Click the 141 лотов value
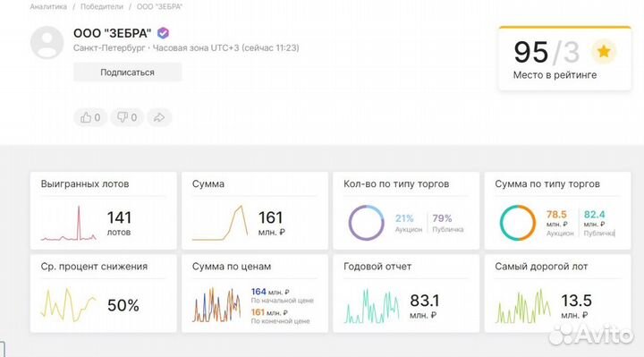The width and height of the screenshot is (644, 357). [x=119, y=223]
